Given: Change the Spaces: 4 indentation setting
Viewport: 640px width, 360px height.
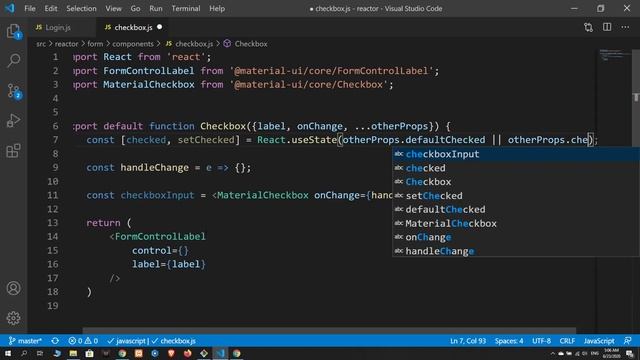Looking at the screenshot, I should 509,341.
